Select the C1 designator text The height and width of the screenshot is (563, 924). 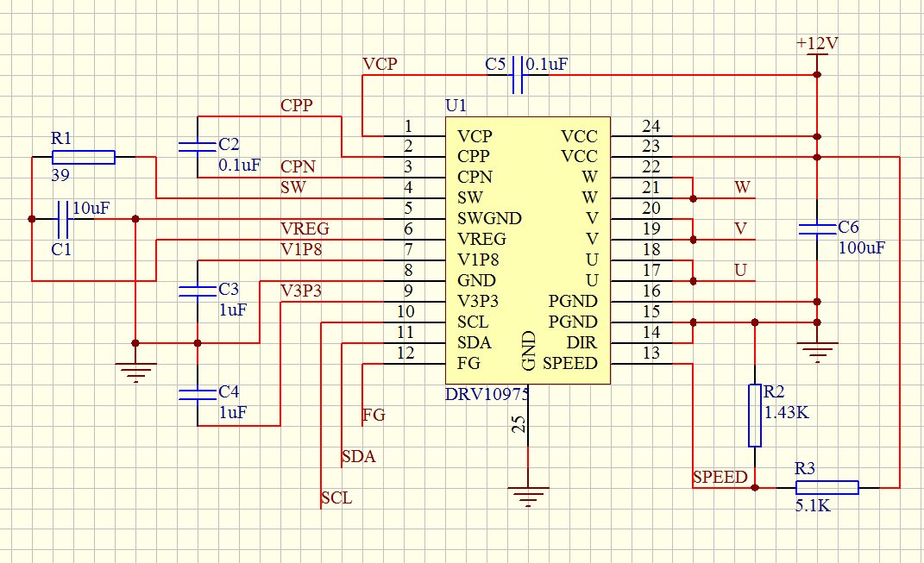tap(61, 250)
